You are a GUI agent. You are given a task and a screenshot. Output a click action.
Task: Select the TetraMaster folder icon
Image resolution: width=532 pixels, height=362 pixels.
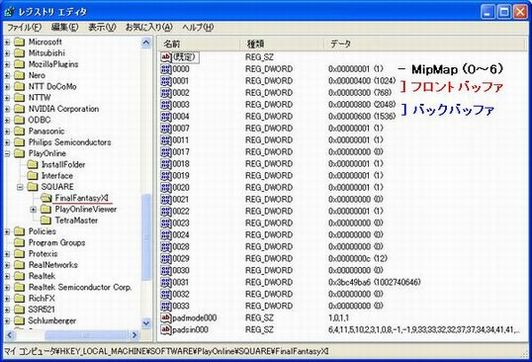pyautogui.click(x=46, y=220)
